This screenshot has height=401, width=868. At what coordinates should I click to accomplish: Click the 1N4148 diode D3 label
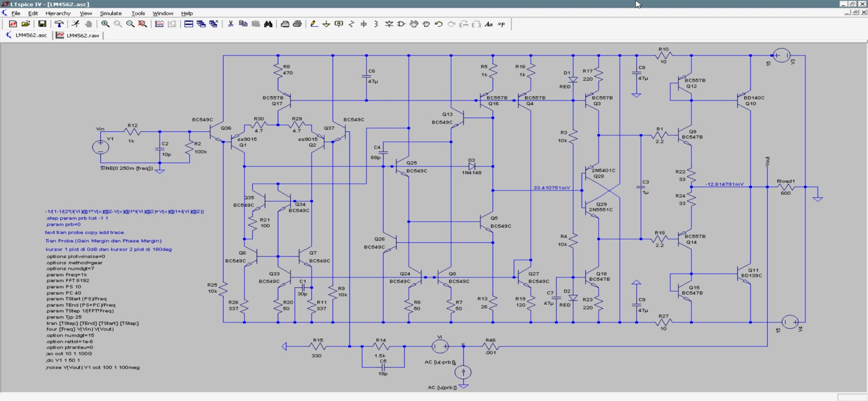click(x=471, y=173)
